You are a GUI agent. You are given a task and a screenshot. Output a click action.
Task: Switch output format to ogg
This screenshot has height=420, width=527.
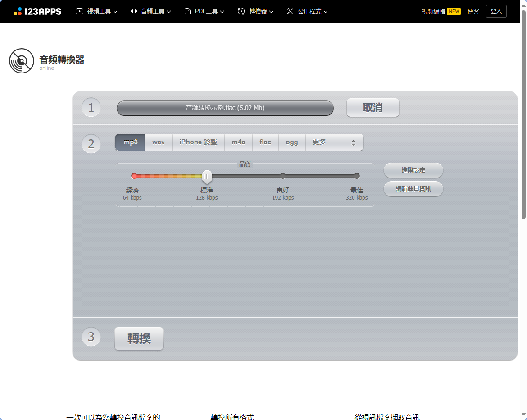click(x=291, y=142)
